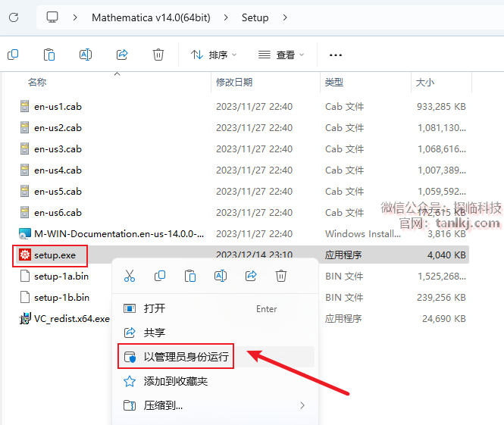Viewport: 504px width, 425px height.
Task: Choose 打开 from the context menu
Action: tap(215, 308)
